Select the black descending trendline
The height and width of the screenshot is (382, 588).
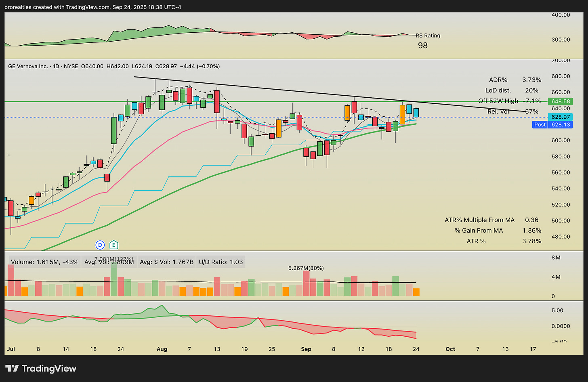pos(331,94)
